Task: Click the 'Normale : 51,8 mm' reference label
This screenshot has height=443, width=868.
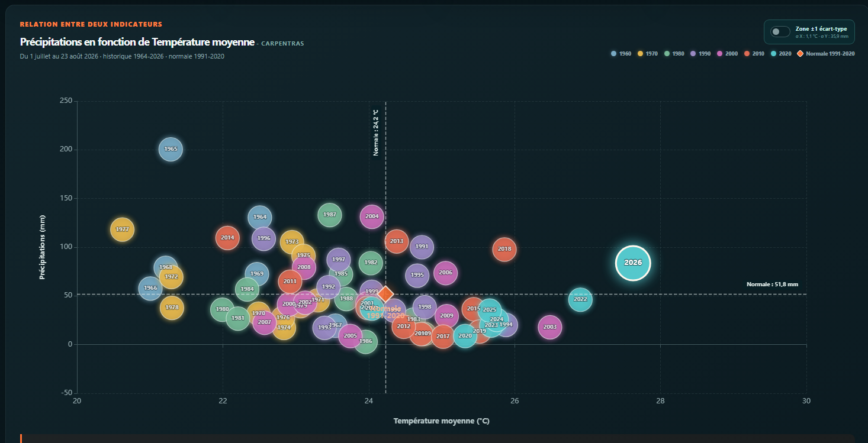Action: [772, 284]
